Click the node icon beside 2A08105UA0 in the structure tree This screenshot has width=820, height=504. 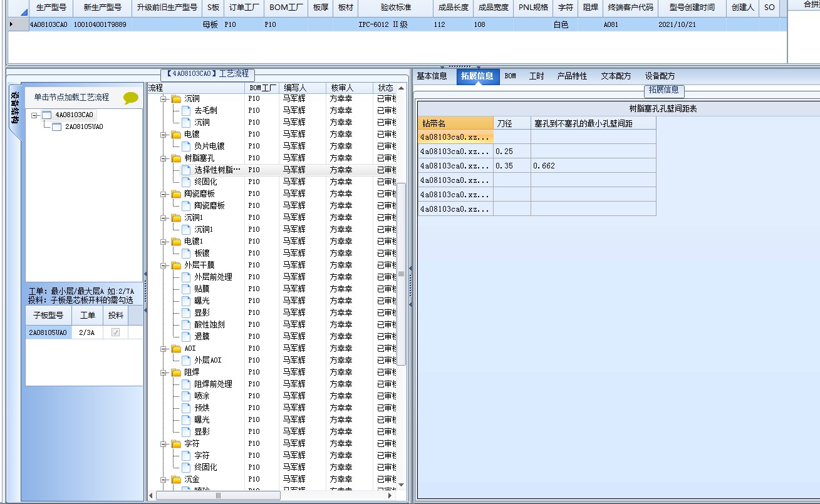coord(56,126)
